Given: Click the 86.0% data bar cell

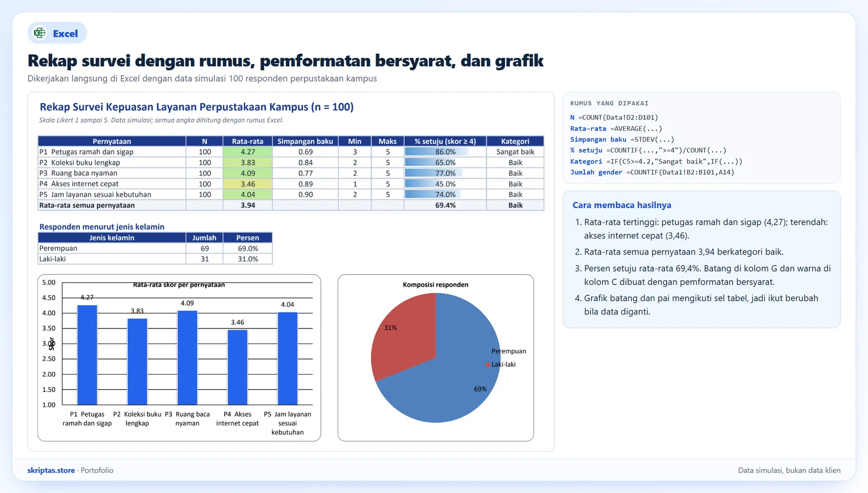Looking at the screenshot, I should tap(445, 152).
